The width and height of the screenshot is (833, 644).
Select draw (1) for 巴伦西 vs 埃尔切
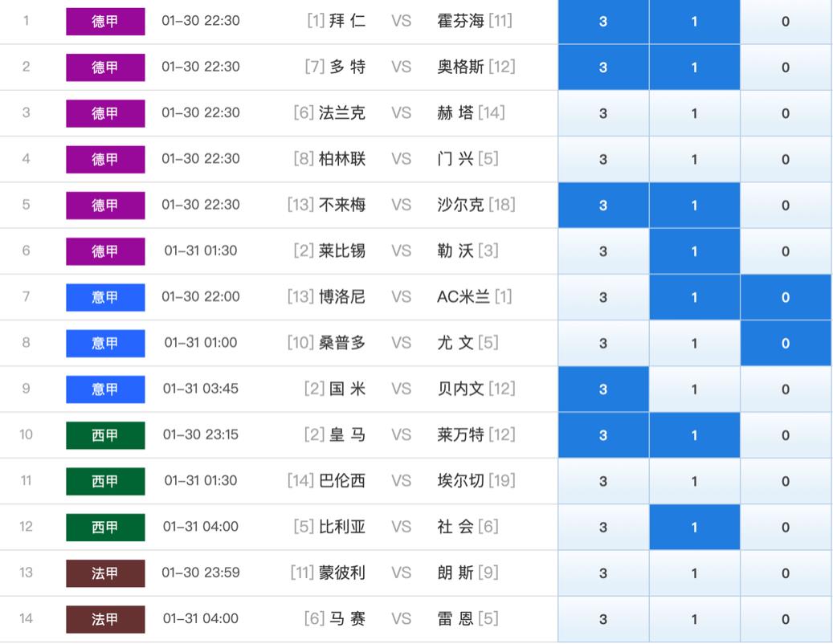(x=694, y=482)
